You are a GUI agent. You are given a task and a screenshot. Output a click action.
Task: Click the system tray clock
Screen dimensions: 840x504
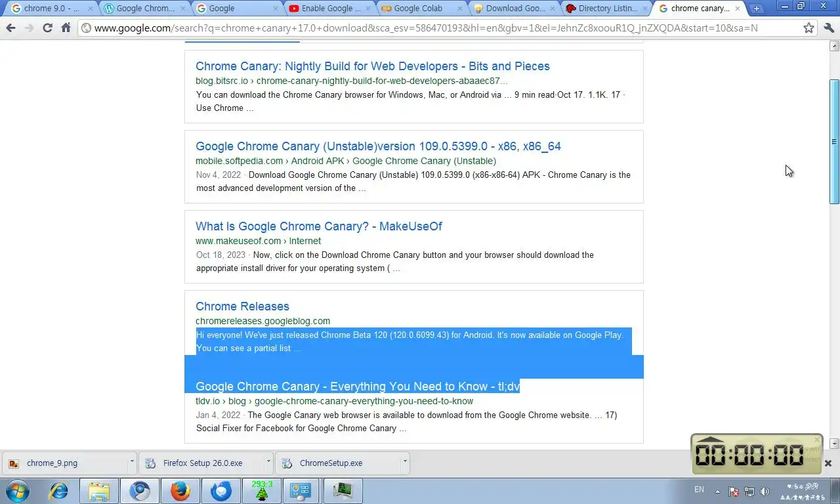coord(803,491)
